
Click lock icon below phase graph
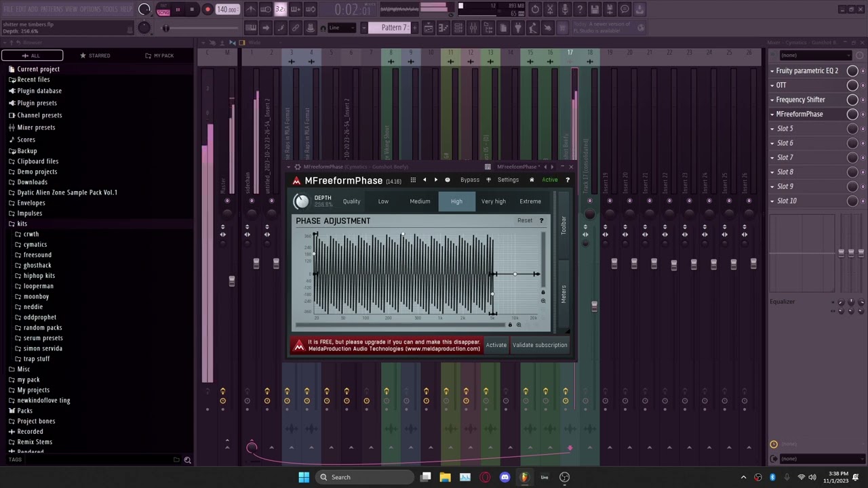(x=510, y=325)
